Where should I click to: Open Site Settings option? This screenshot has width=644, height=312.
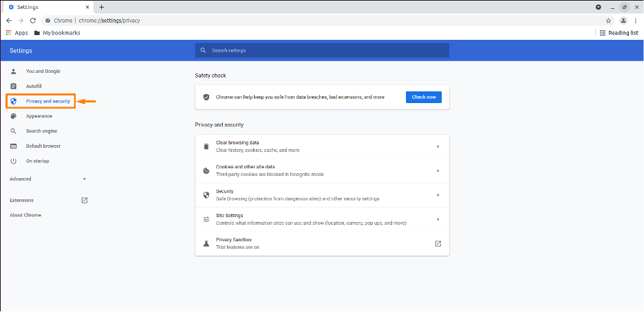322,219
